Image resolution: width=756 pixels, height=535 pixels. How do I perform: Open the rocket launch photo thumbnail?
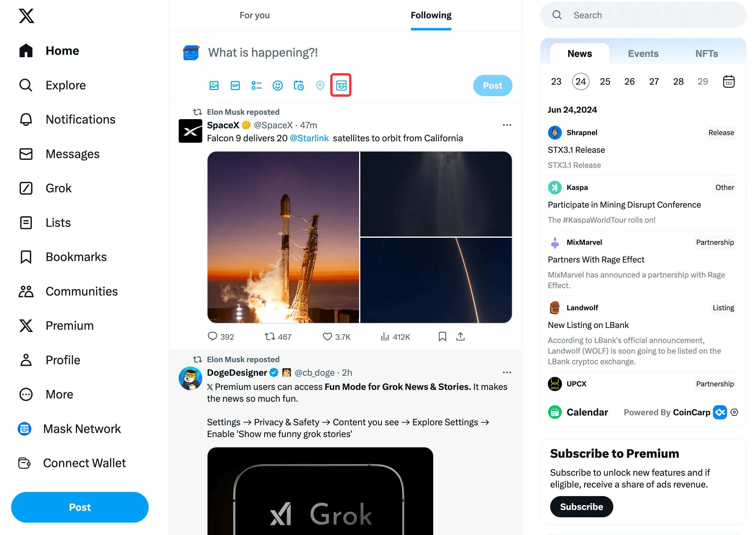pyautogui.click(x=283, y=237)
